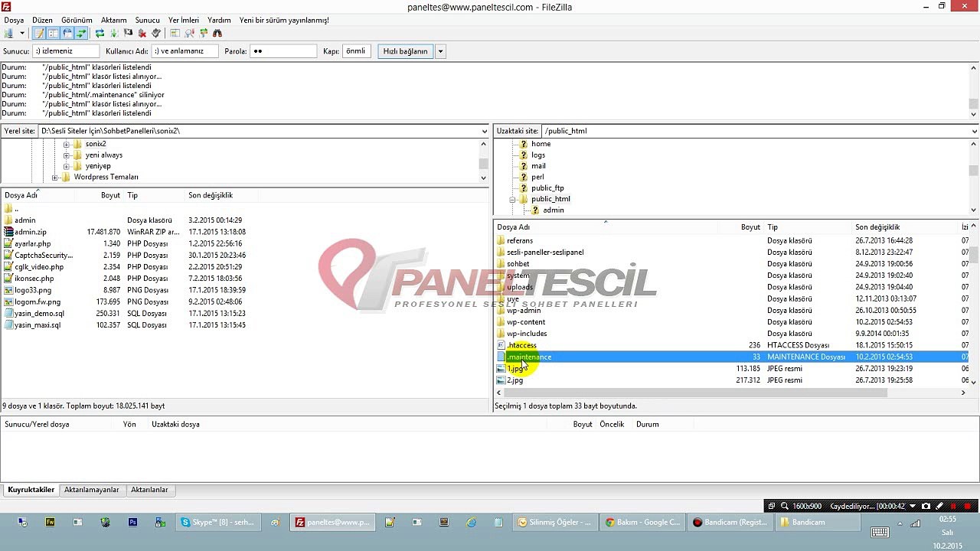The image size is (980, 551).
Task: Click the Parola password field
Action: pyautogui.click(x=283, y=51)
